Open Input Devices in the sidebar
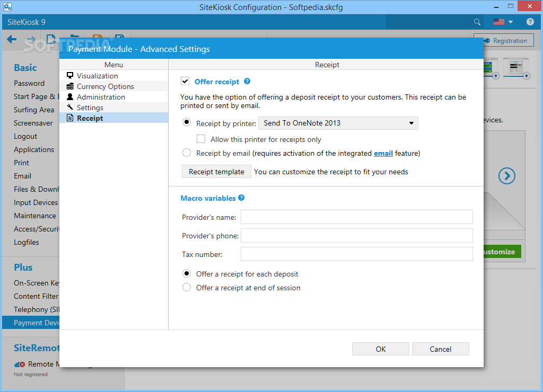The height and width of the screenshot is (392, 543). 36,202
